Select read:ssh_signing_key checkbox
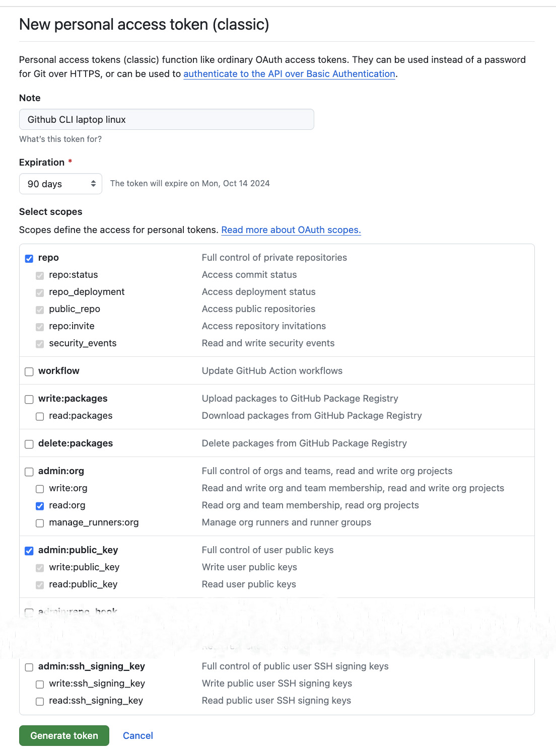Screen dimensions: 556x756 pyautogui.click(x=40, y=701)
